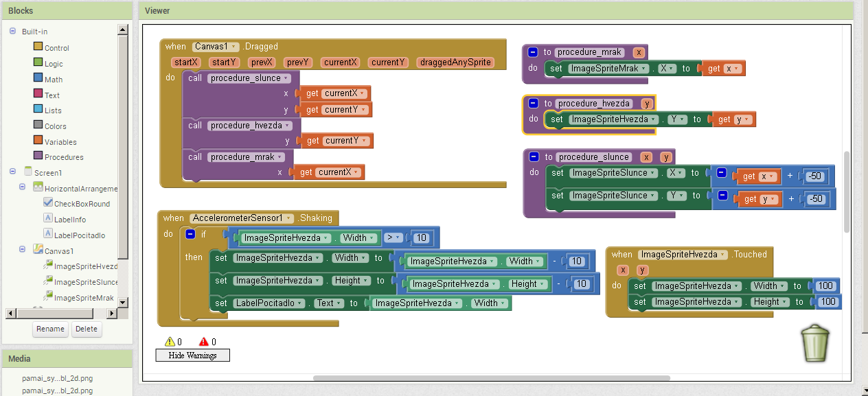Click the Media panel header
The image size is (868, 396).
click(67, 358)
